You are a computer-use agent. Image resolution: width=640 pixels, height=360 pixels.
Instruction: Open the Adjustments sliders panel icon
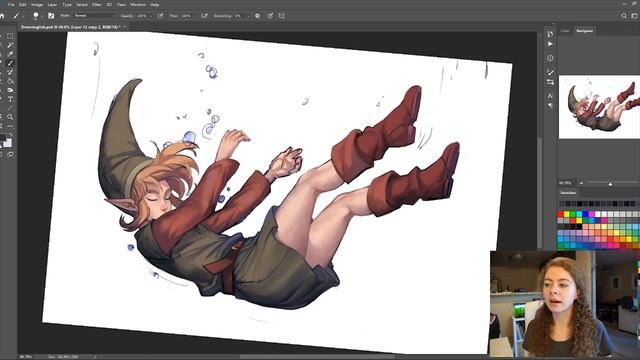click(x=550, y=82)
